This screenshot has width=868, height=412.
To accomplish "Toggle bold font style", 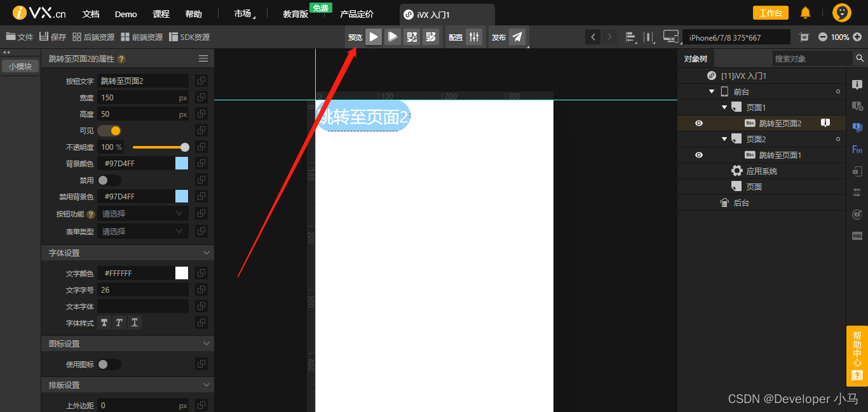I will coord(104,322).
